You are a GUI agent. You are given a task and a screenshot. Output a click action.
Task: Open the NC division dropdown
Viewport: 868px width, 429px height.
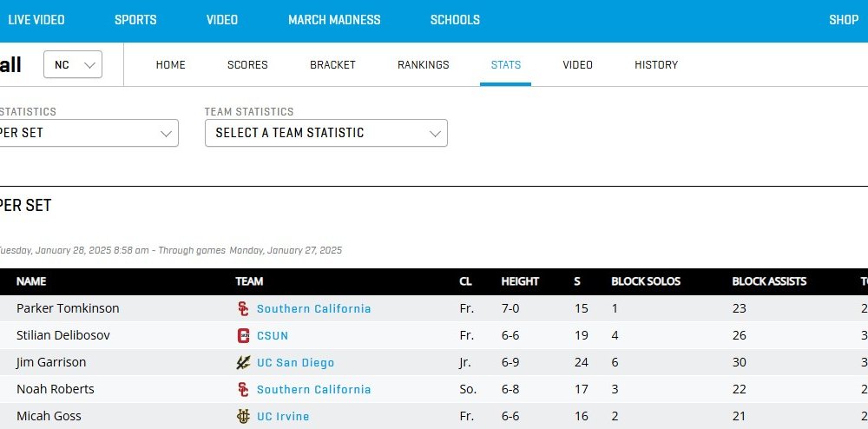pos(73,65)
